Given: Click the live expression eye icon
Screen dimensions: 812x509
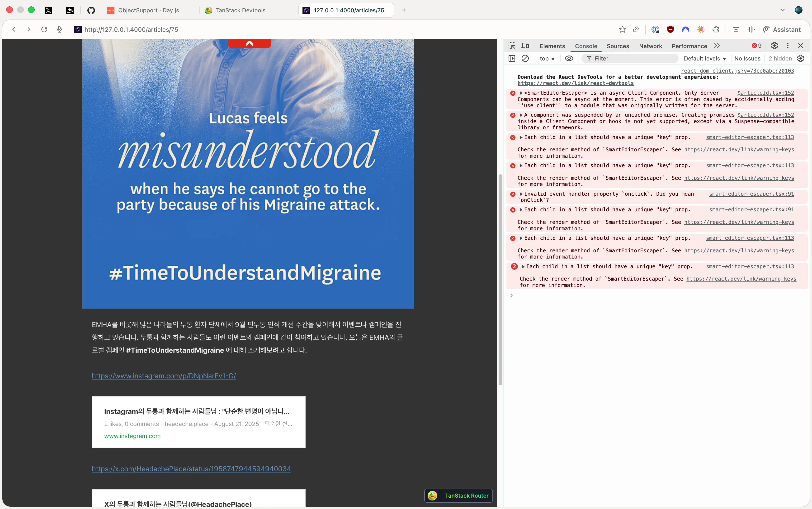Looking at the screenshot, I should pos(569,59).
